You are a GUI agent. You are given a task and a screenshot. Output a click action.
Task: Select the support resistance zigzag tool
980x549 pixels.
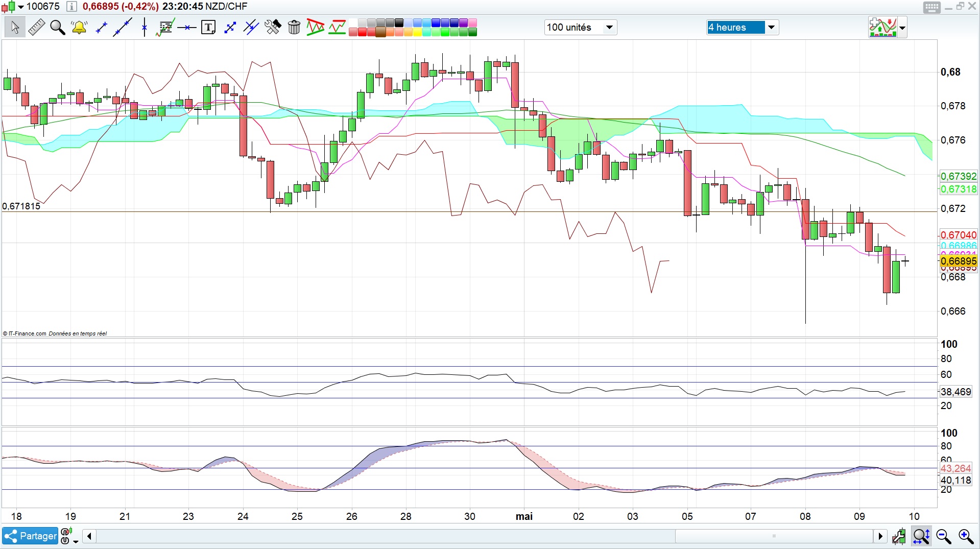(x=337, y=27)
